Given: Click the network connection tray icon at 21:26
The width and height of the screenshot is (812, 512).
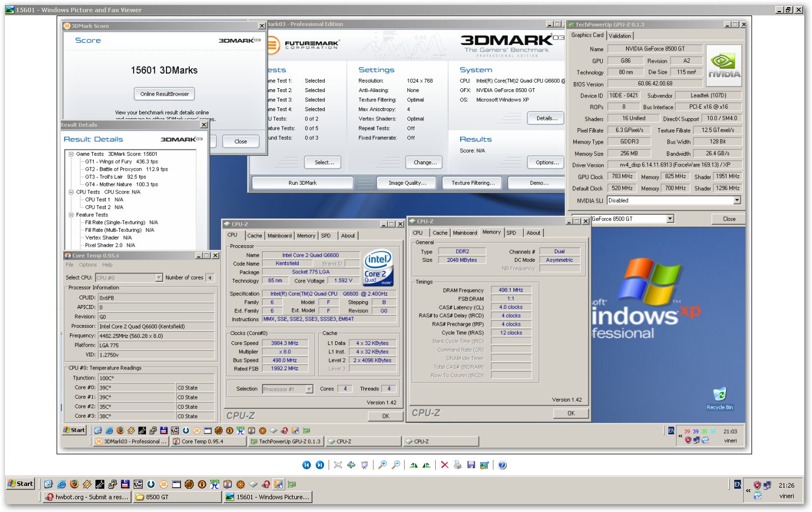Looking at the screenshot, I should [x=767, y=485].
